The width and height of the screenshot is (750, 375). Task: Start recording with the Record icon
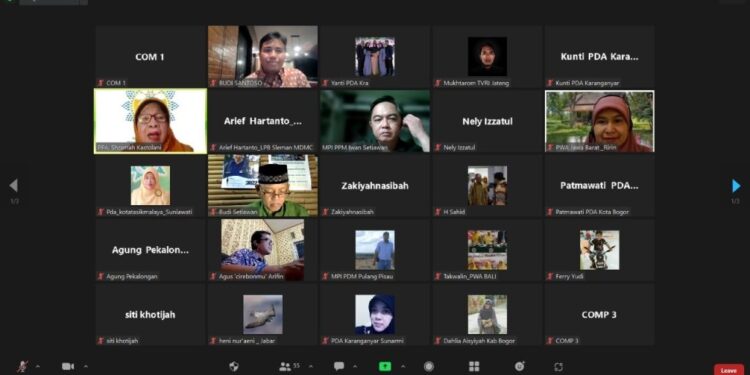[x=429, y=366]
